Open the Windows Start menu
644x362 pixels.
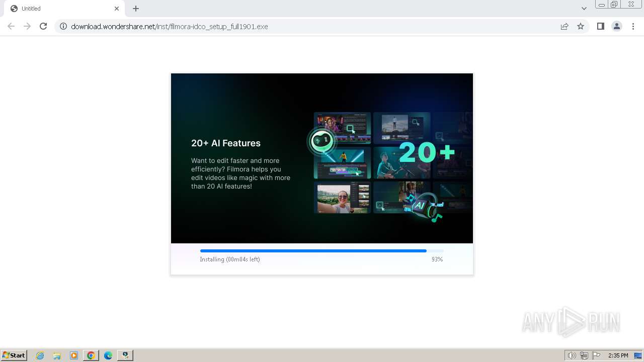coord(14,355)
